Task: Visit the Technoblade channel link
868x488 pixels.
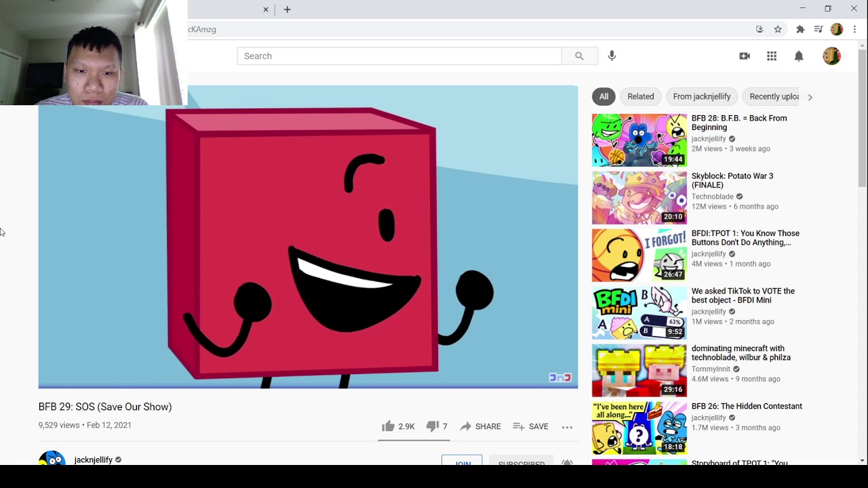Action: pyautogui.click(x=713, y=197)
